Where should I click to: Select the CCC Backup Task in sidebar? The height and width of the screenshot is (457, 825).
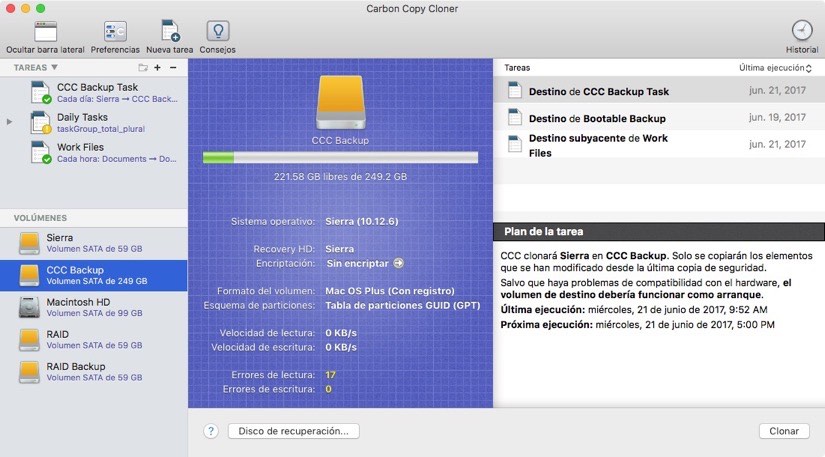pyautogui.click(x=94, y=93)
